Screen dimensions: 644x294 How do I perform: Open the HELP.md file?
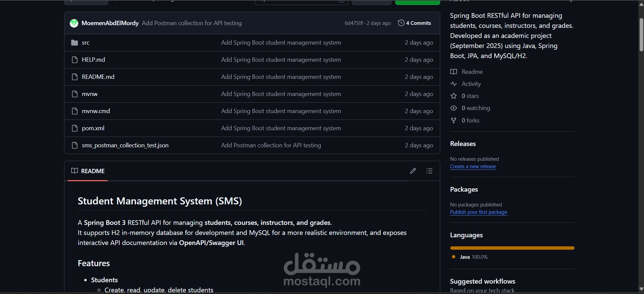coord(93,60)
